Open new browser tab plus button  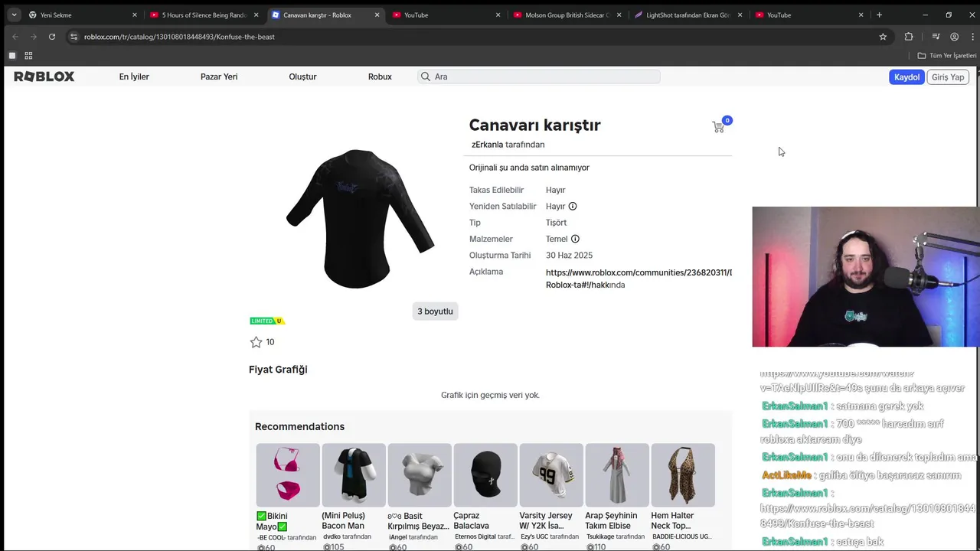click(x=879, y=15)
